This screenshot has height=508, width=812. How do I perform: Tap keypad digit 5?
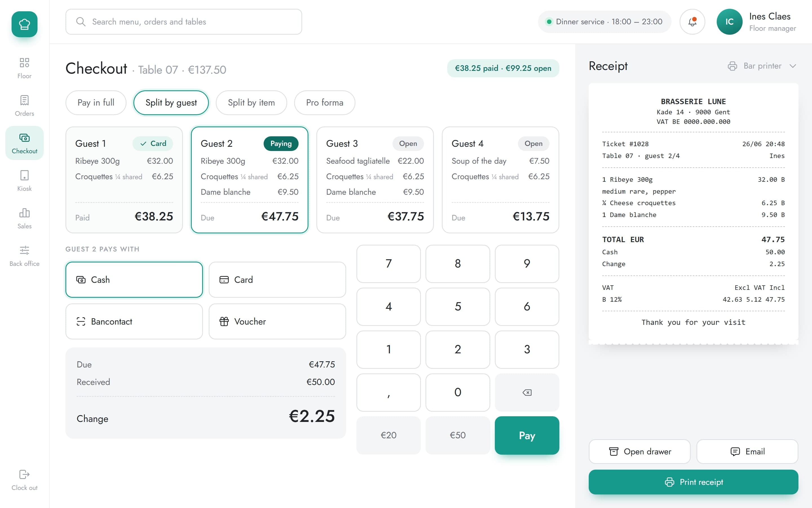coord(458,306)
